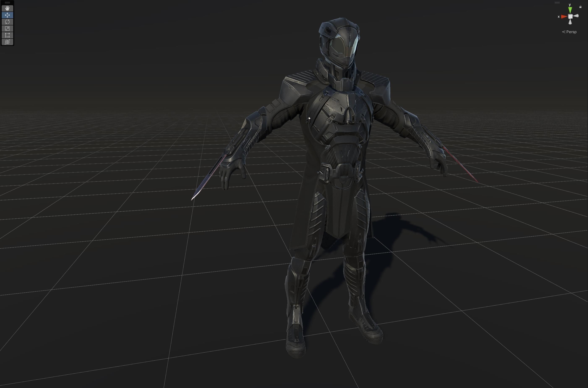Grab the orientation overlay drag handle
The height and width of the screenshot is (388, 588).
pos(557,3)
